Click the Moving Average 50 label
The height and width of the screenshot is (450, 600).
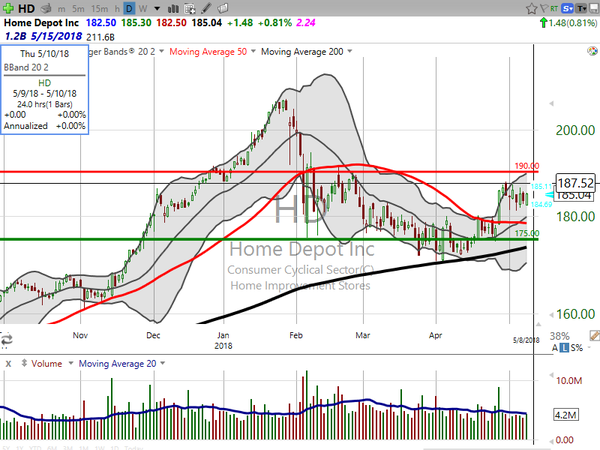coord(208,52)
